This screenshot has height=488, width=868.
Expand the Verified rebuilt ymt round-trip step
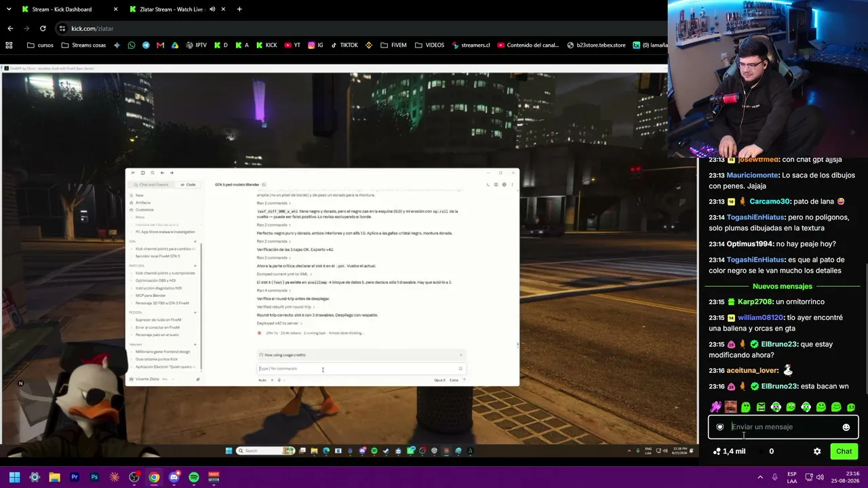(x=285, y=306)
